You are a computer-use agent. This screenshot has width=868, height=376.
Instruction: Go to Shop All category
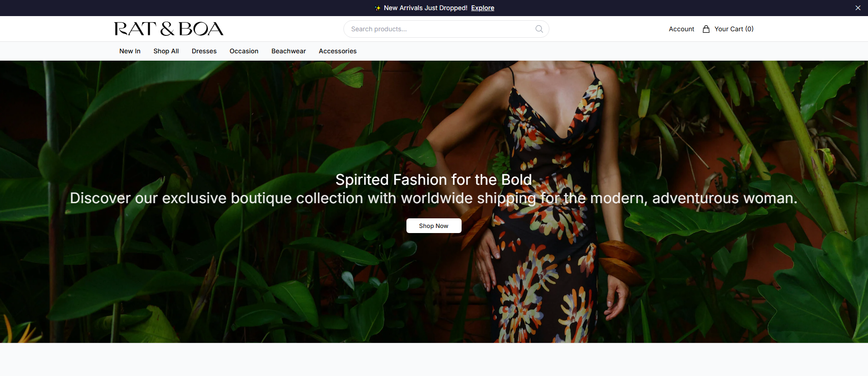[x=166, y=51]
